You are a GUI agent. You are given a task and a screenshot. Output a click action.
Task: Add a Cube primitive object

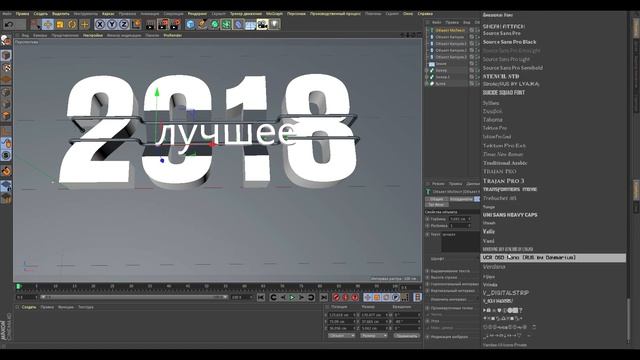click(190, 24)
